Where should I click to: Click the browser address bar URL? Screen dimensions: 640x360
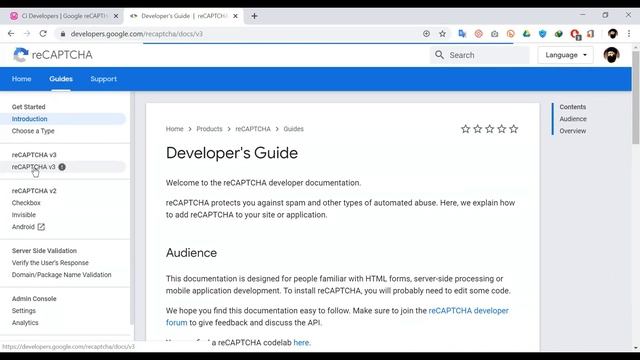137,34
